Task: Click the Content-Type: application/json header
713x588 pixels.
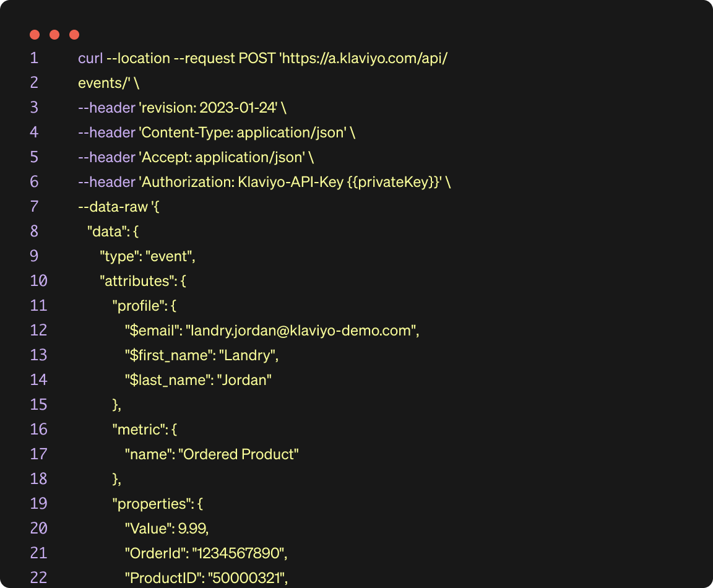Action: point(217,133)
